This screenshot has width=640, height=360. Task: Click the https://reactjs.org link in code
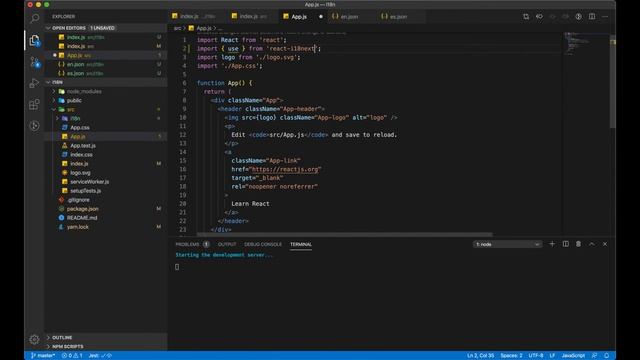coord(285,169)
